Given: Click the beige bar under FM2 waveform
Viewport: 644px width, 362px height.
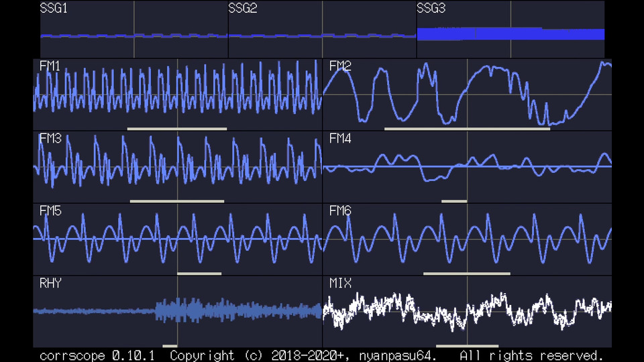Looking at the screenshot, I should pyautogui.click(x=467, y=129).
